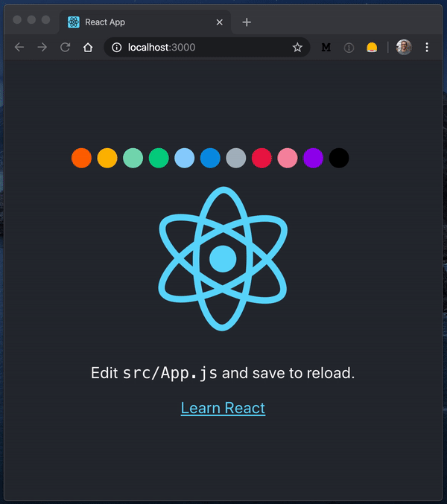Click the browser forward arrow

click(x=42, y=47)
